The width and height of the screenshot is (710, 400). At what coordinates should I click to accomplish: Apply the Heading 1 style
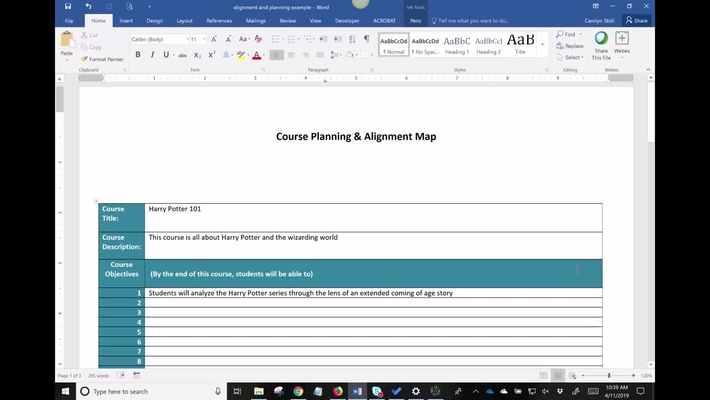click(x=457, y=44)
